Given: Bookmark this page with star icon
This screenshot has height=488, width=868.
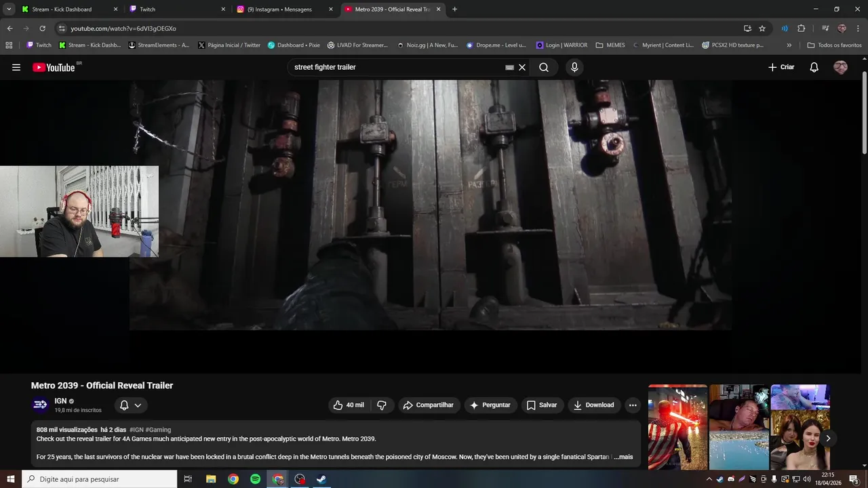Looking at the screenshot, I should tap(762, 28).
